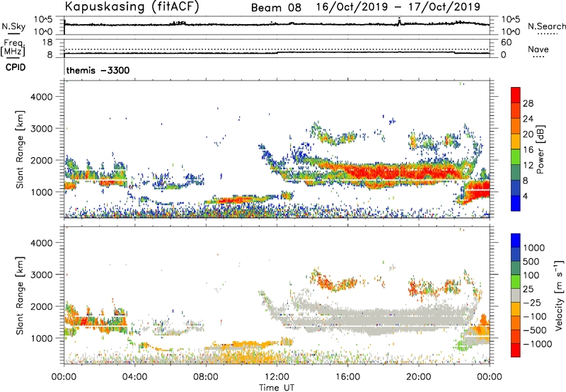The width and height of the screenshot is (566, 392).
Task: Click the '12:00' time tick label
Action: click(277, 377)
